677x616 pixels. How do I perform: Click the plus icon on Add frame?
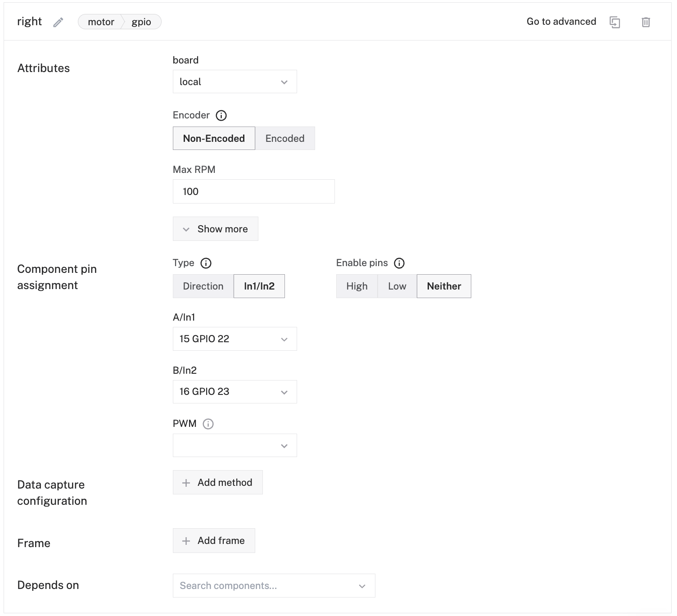[186, 541]
